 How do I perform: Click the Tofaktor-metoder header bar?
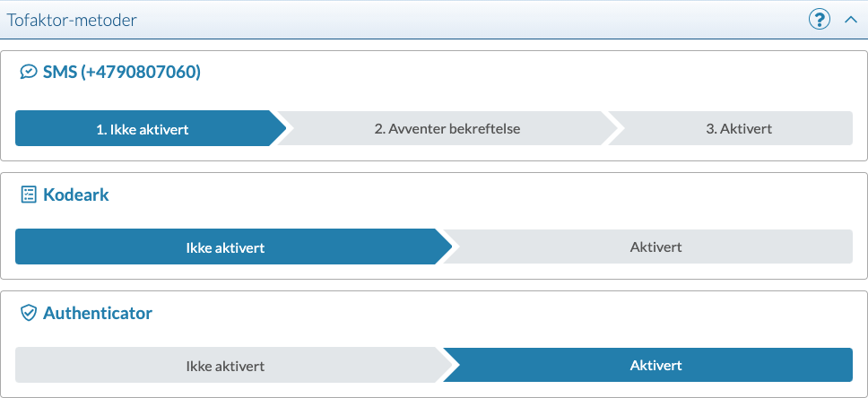[x=448, y=20]
